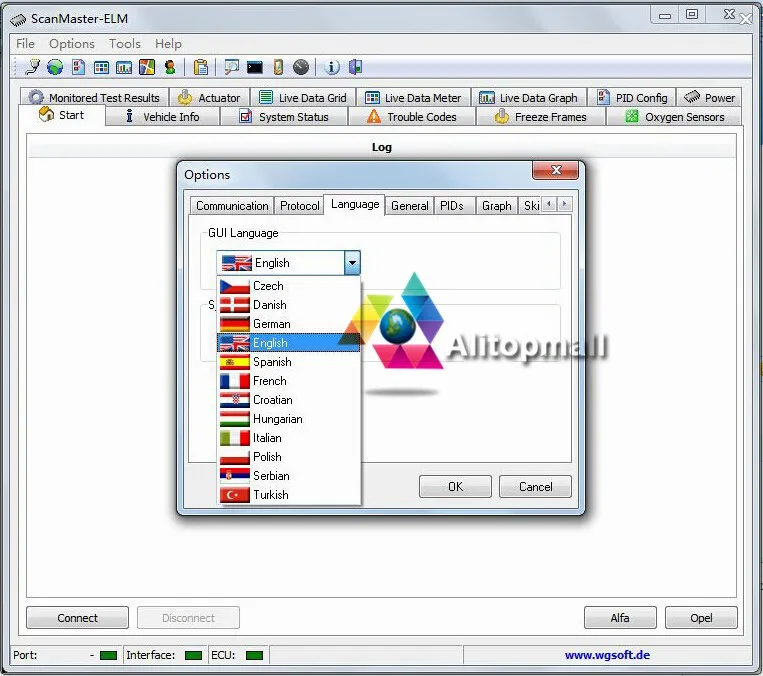Image resolution: width=763 pixels, height=676 pixels.
Task: Close the Options dialog with red X
Action: (556, 170)
